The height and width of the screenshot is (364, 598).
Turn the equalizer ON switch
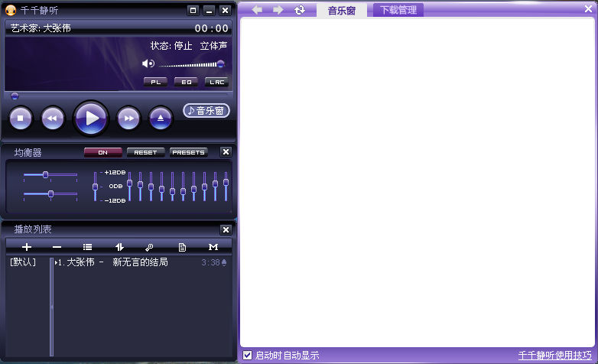103,152
